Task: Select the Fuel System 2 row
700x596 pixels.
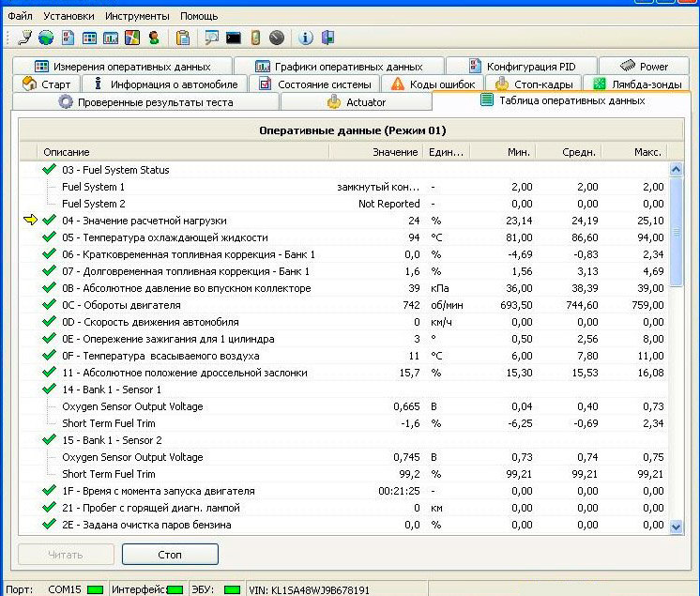Action: point(343,204)
